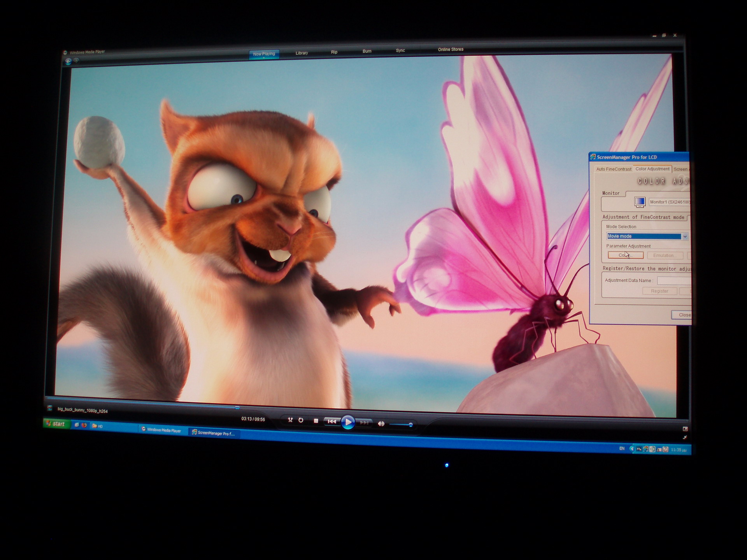
Task: Adjust the volume slider
Action: click(x=401, y=424)
